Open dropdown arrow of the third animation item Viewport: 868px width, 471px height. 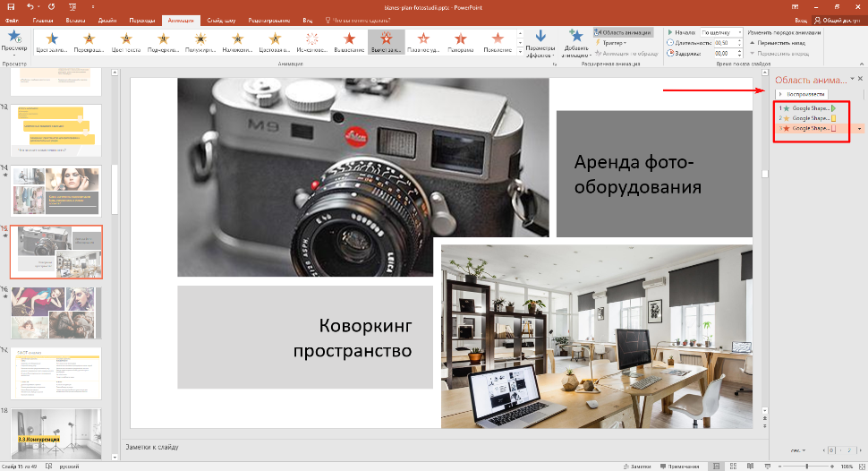[x=859, y=129]
